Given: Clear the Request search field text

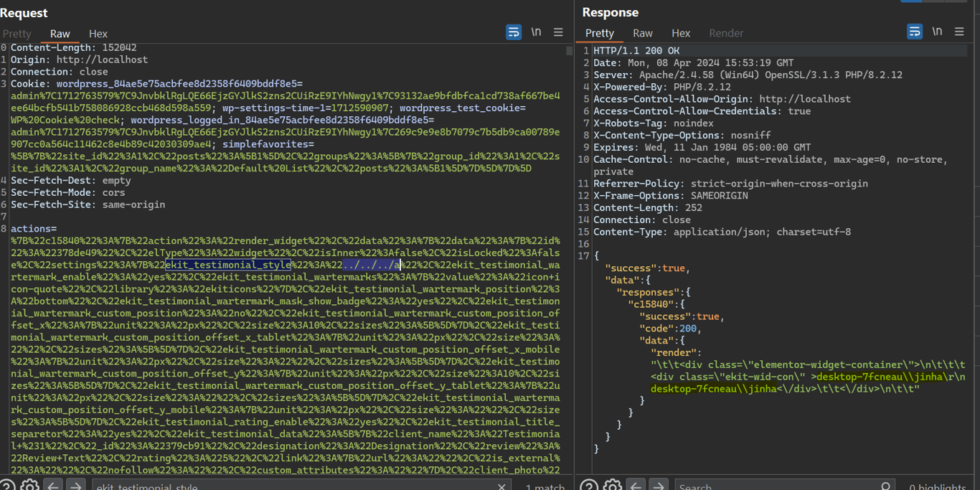Looking at the screenshot, I should pyautogui.click(x=501, y=486).
